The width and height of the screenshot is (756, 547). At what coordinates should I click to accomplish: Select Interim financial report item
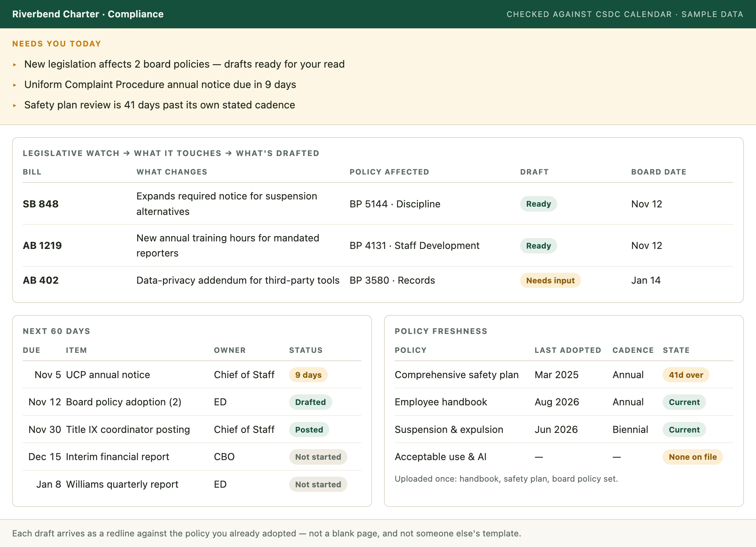[118, 457]
